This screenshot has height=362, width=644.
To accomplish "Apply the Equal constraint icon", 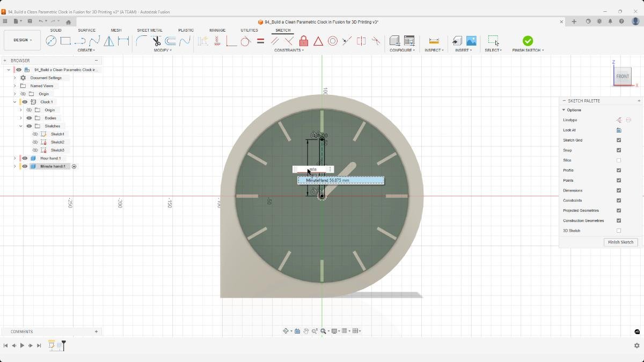I will (260, 41).
